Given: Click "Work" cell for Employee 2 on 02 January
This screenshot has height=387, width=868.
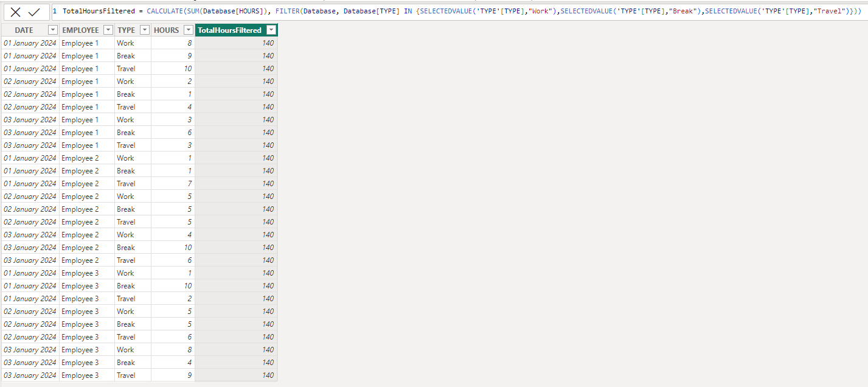Looking at the screenshot, I should tap(133, 197).
